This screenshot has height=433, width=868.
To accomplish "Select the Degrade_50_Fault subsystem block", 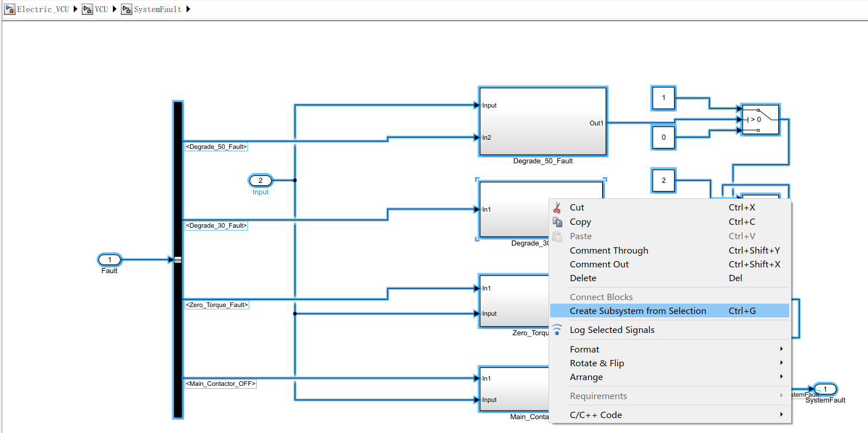I will (x=542, y=121).
